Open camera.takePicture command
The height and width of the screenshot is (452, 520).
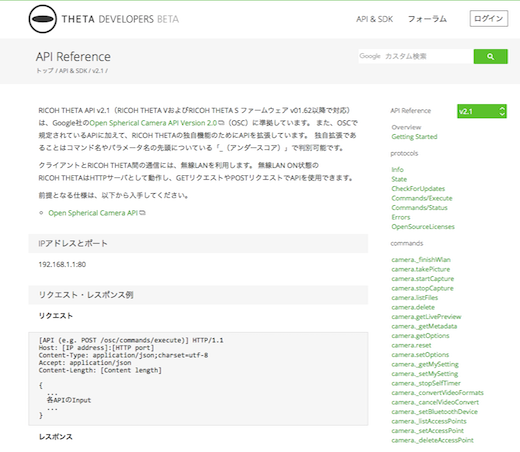click(x=421, y=269)
